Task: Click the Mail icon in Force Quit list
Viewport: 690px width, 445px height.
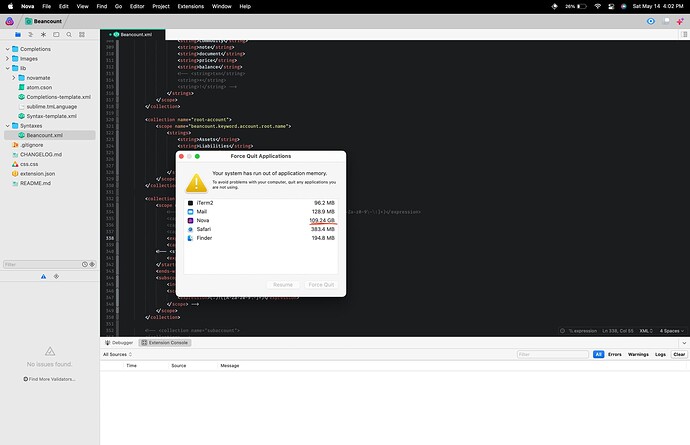Action: click(x=191, y=212)
